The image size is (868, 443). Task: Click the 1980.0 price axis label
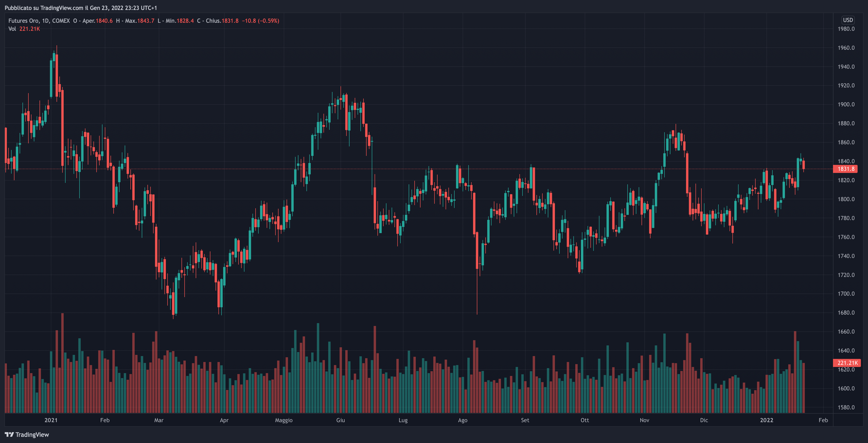tap(846, 29)
